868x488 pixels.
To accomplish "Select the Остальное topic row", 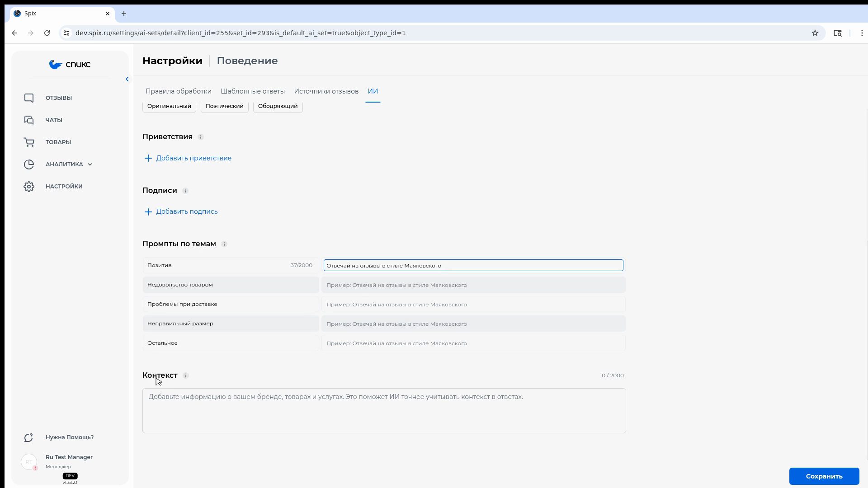I will pos(231,343).
